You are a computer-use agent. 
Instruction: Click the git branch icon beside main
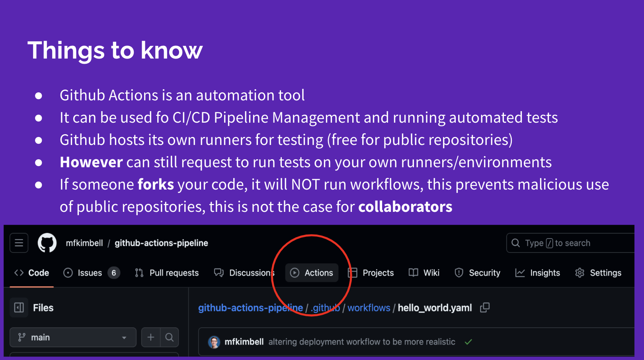(22, 337)
